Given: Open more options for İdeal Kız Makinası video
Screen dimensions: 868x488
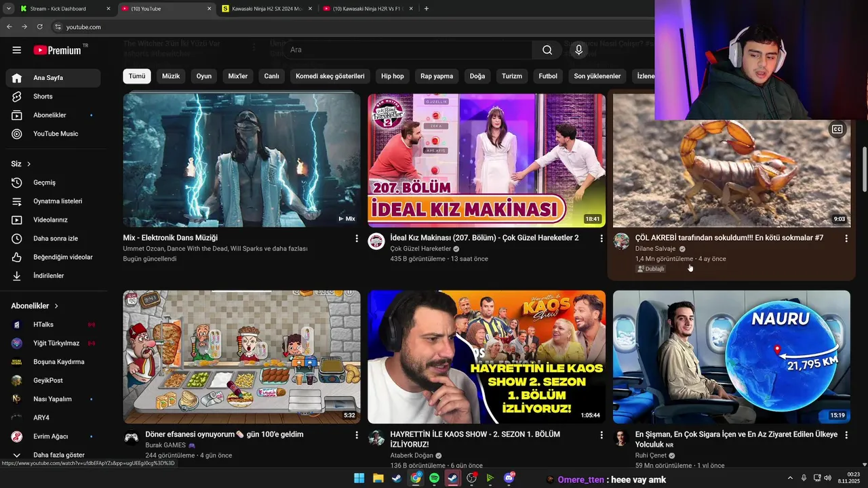Looking at the screenshot, I should click(601, 239).
